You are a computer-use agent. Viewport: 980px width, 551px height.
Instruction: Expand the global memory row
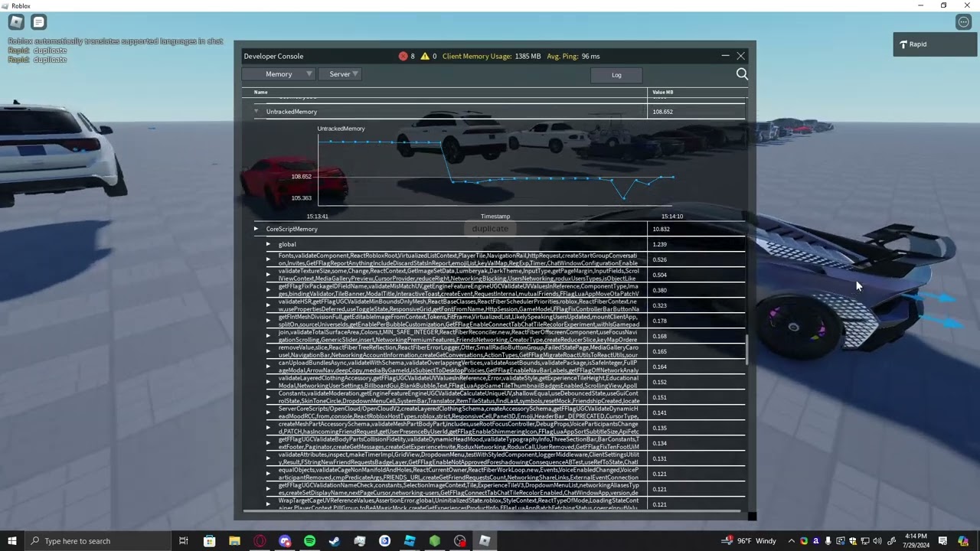point(268,244)
